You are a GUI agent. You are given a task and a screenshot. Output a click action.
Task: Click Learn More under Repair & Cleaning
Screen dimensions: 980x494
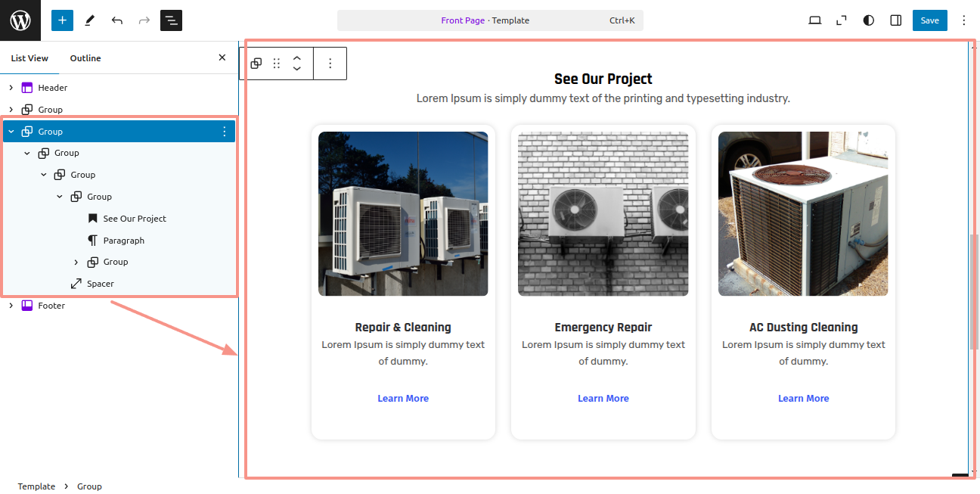[403, 399]
